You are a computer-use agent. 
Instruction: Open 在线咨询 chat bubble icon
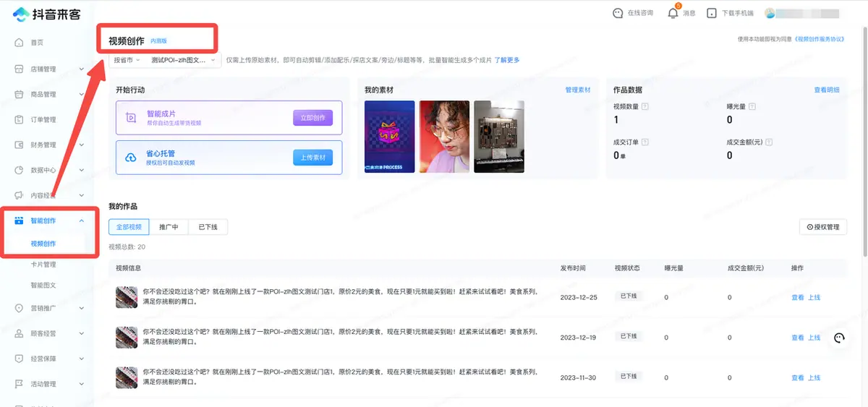618,13
